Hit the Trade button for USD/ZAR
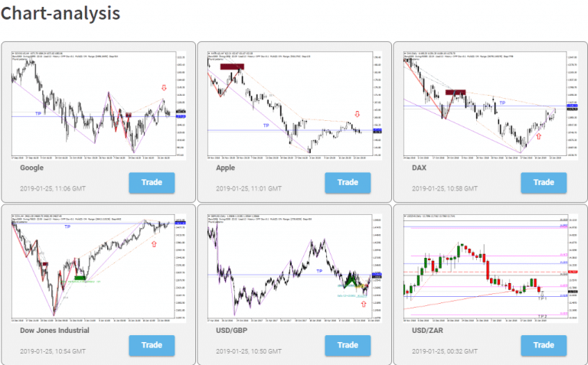 pyautogui.click(x=544, y=345)
